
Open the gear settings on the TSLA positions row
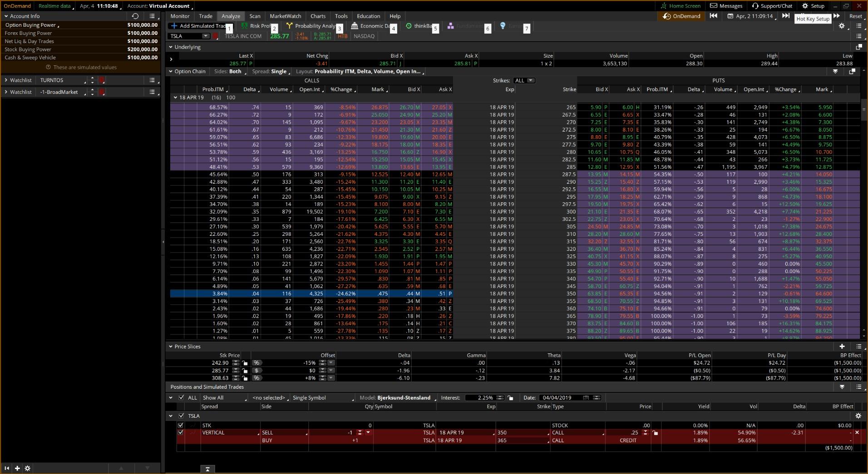858,415
